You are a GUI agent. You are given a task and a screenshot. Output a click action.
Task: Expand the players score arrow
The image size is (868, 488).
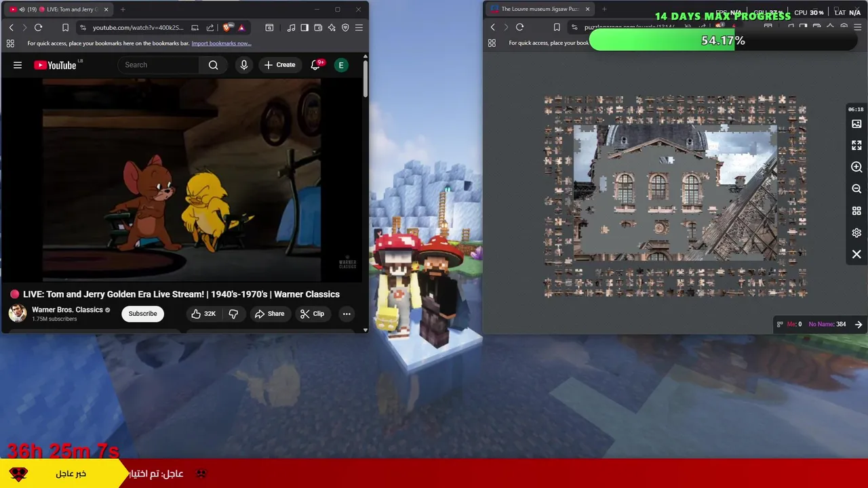(859, 325)
